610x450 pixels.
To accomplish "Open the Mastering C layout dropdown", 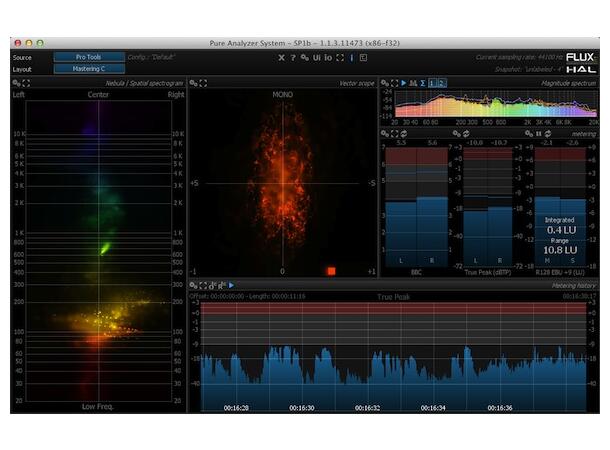I will [89, 69].
